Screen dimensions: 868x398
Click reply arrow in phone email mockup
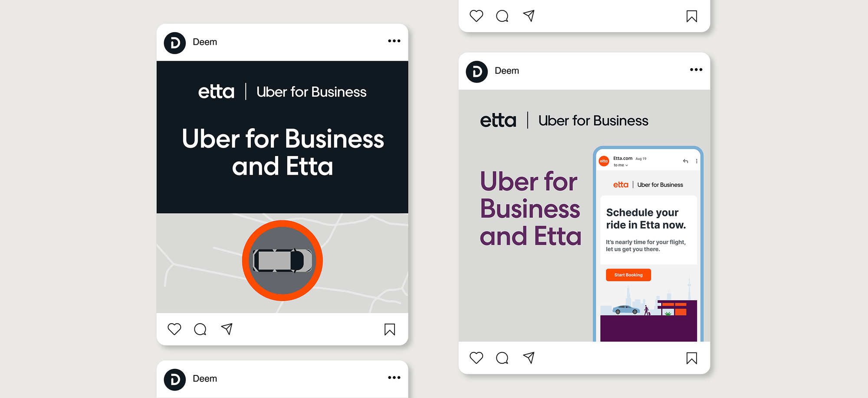coord(685,161)
